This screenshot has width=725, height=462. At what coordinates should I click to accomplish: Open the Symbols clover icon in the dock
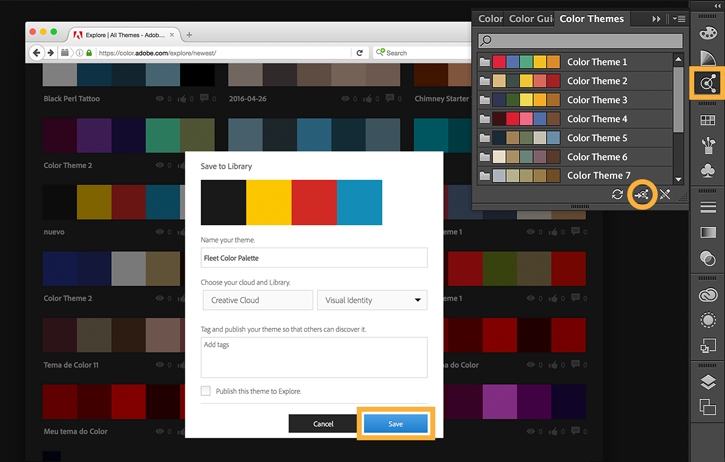(x=708, y=171)
